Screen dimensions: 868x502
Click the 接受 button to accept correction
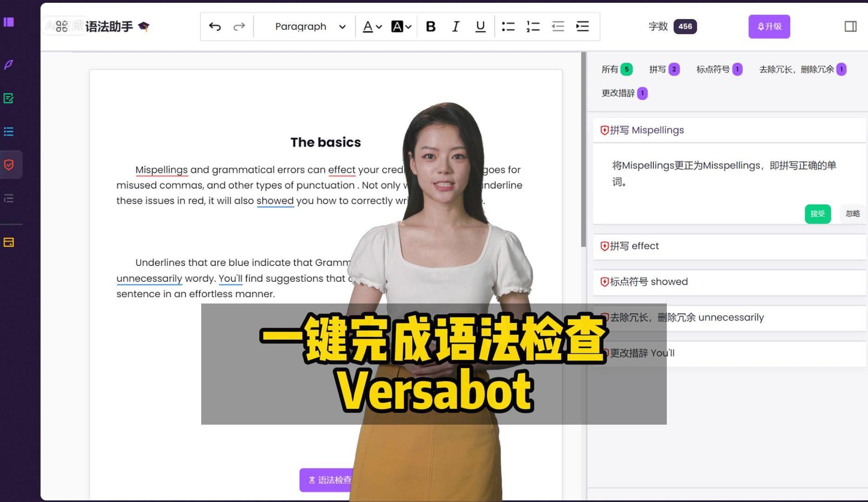(x=817, y=214)
